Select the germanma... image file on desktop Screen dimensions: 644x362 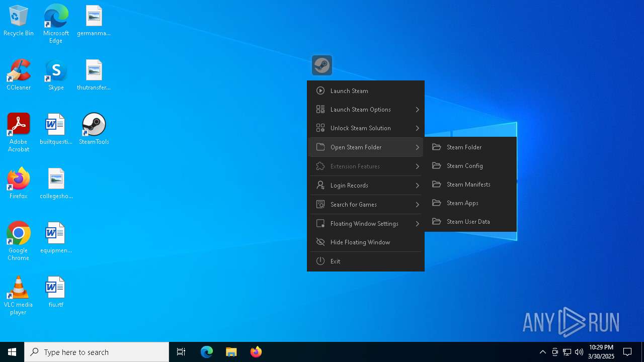click(x=94, y=21)
